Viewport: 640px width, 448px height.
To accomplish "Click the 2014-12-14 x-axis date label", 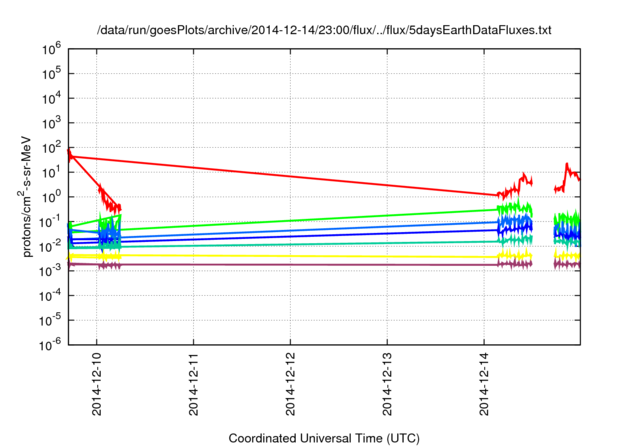I will [x=484, y=384].
